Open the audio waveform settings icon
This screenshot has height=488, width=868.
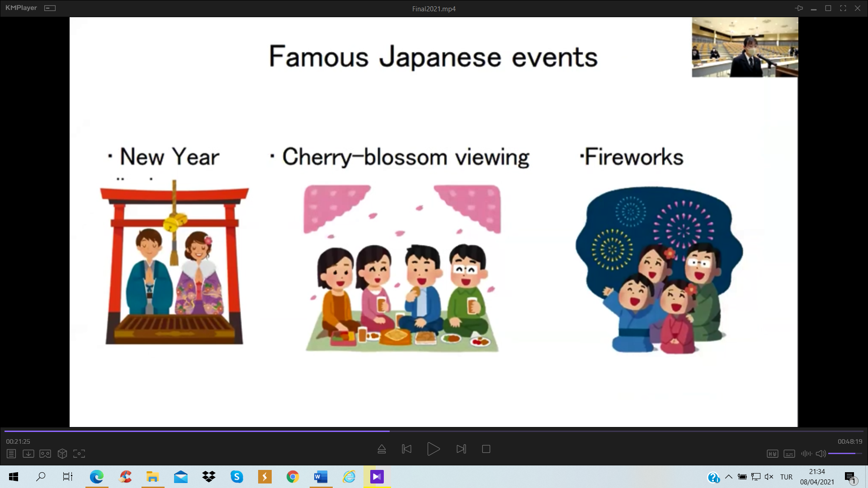(x=806, y=454)
